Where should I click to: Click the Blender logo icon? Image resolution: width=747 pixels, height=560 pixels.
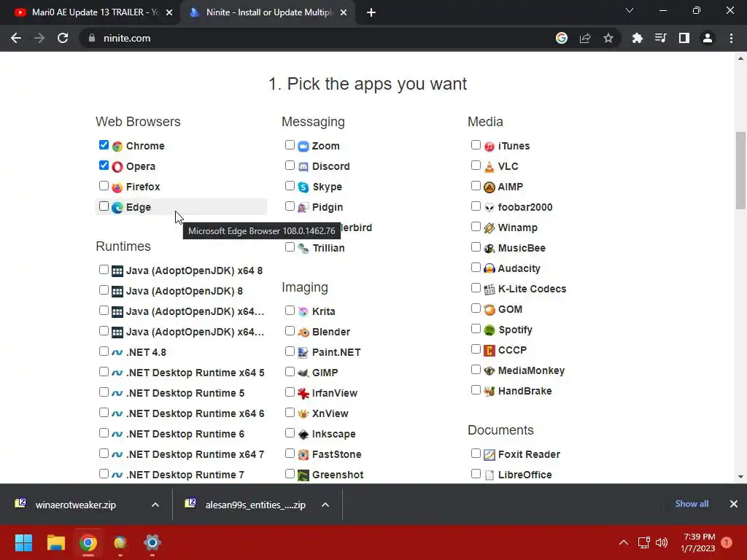tap(303, 332)
